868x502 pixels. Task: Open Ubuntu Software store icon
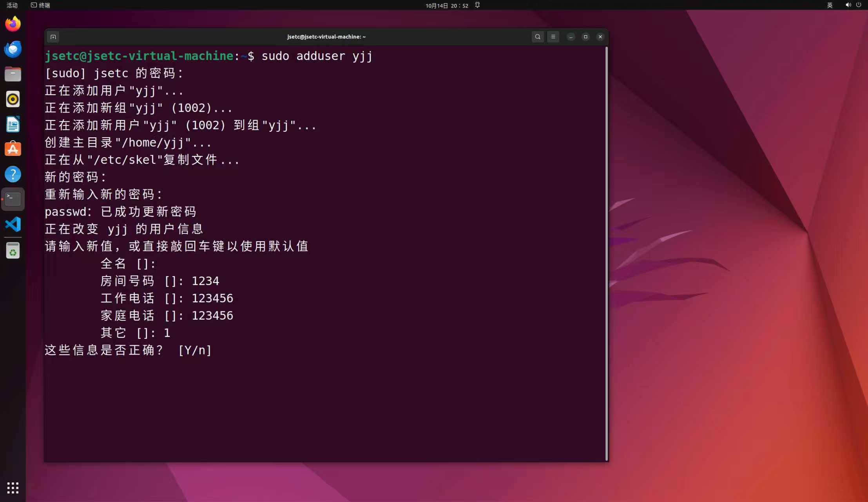pos(13,149)
